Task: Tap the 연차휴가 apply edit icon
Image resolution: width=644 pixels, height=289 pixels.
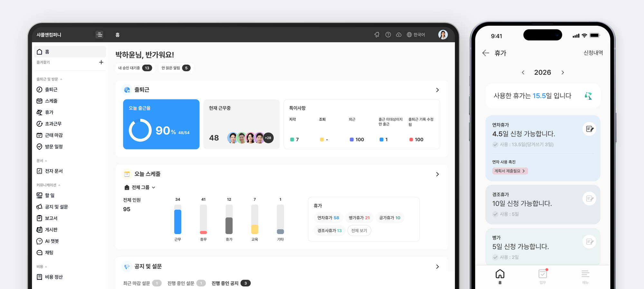Action: pyautogui.click(x=589, y=129)
